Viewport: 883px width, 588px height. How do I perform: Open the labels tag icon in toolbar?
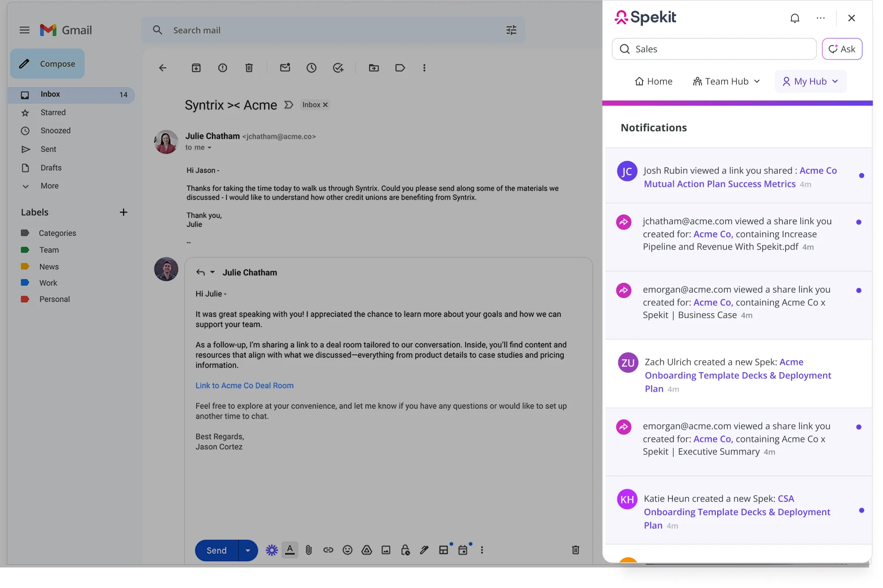[x=400, y=68]
